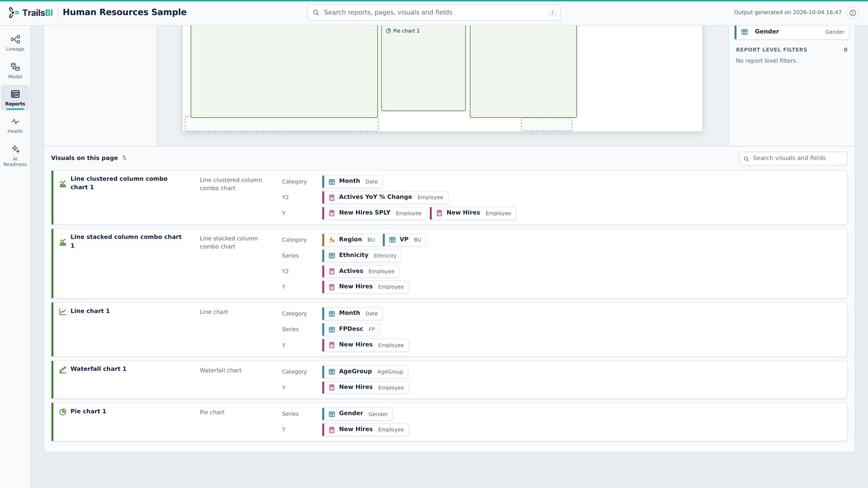Select New Hires chip in Pie chart row

coord(366,429)
